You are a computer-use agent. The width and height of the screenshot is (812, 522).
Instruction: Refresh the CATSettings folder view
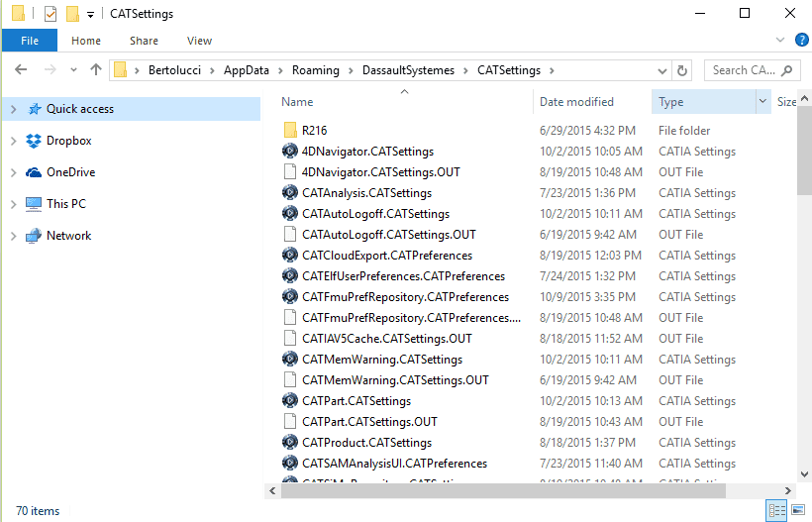pyautogui.click(x=682, y=70)
